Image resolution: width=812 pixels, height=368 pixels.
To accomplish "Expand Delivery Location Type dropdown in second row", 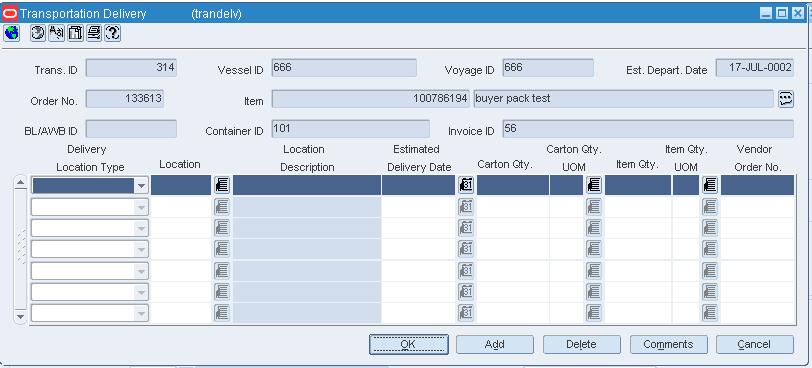I will coord(141,207).
